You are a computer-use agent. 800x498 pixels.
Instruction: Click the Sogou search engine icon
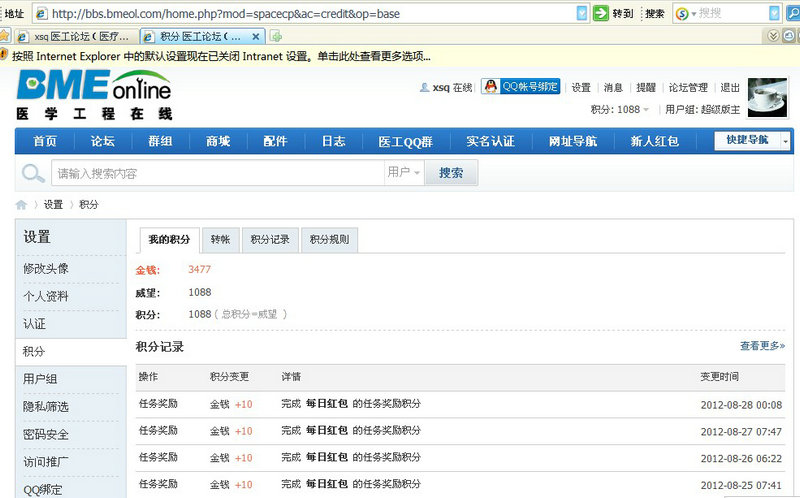click(681, 13)
